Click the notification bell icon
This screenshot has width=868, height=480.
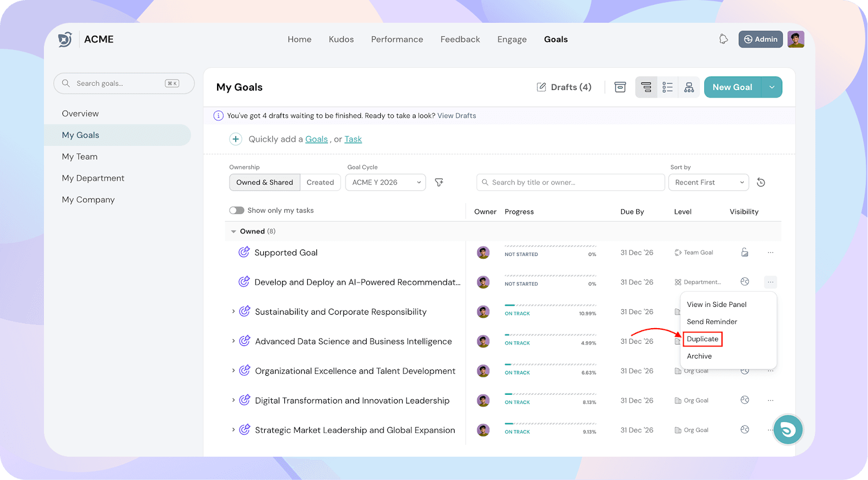tap(723, 39)
